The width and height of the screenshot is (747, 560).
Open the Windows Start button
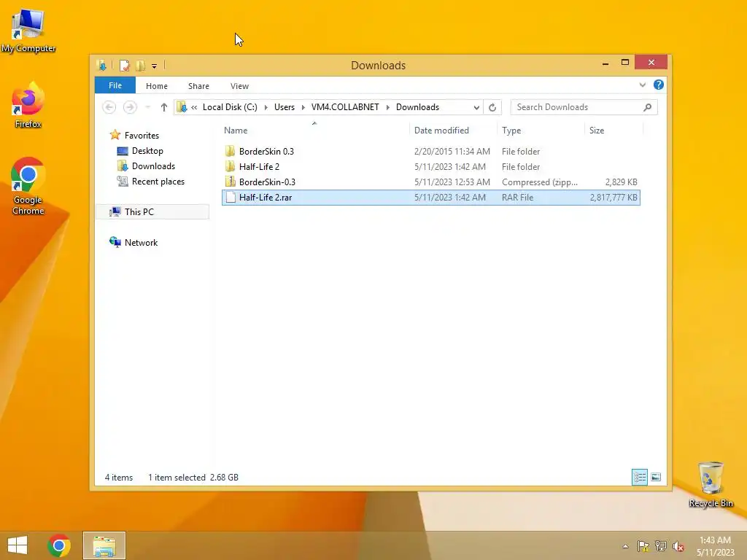(x=18, y=545)
